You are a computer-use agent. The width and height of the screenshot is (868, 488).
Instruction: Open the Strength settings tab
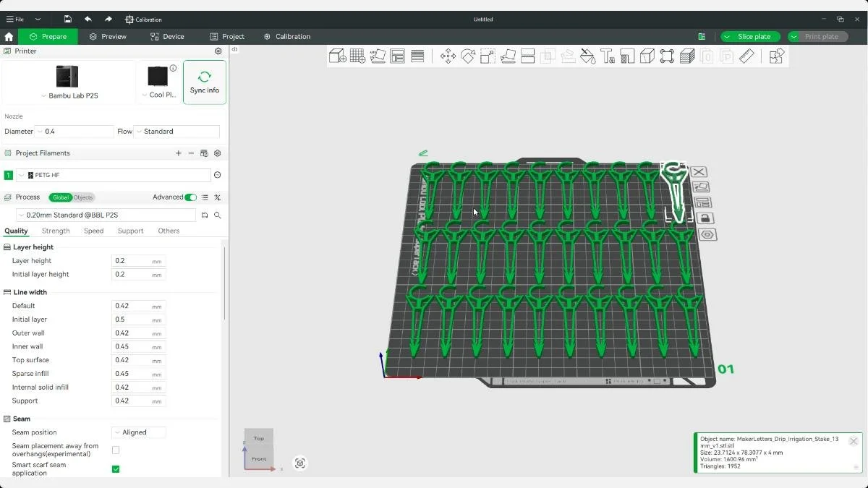point(56,231)
